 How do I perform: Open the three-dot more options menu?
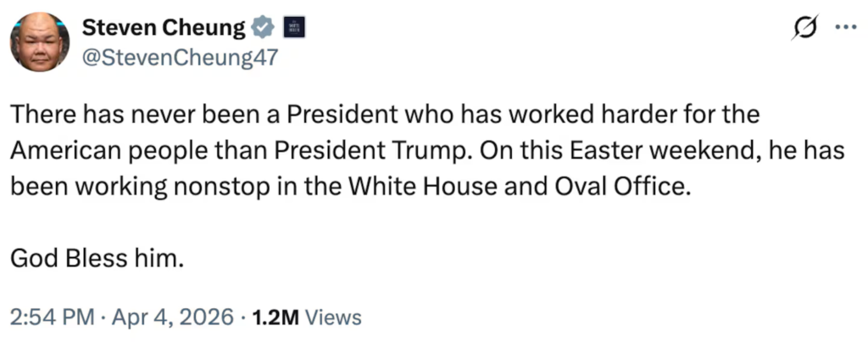pos(845,27)
